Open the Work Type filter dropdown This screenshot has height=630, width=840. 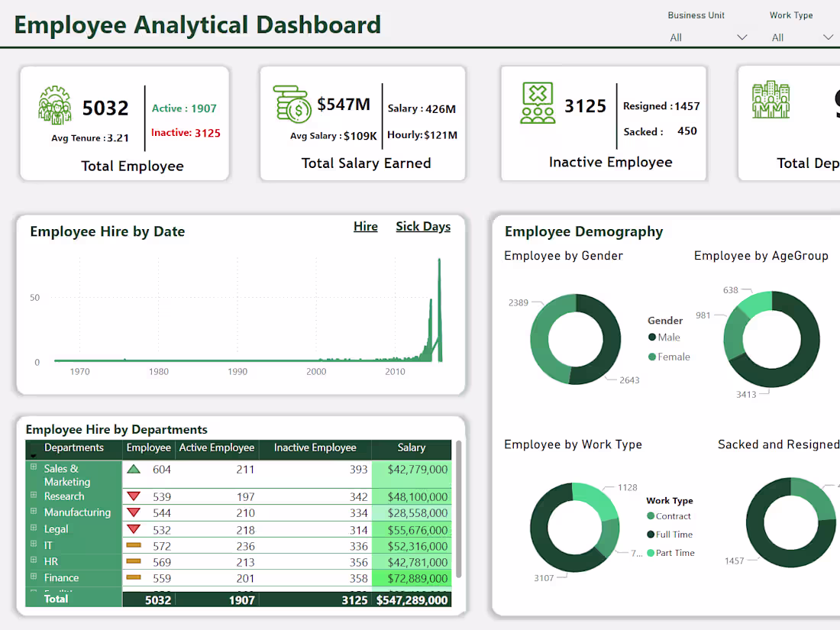pos(829,37)
